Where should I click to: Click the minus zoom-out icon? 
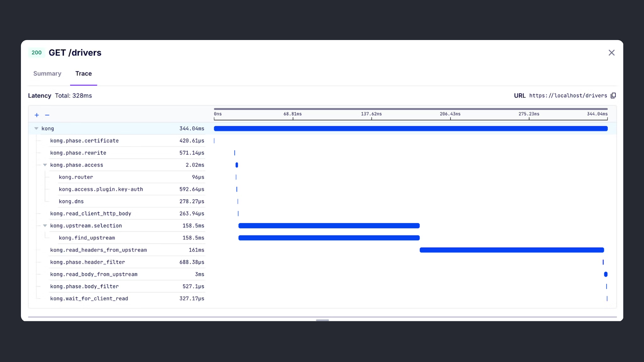pos(47,115)
